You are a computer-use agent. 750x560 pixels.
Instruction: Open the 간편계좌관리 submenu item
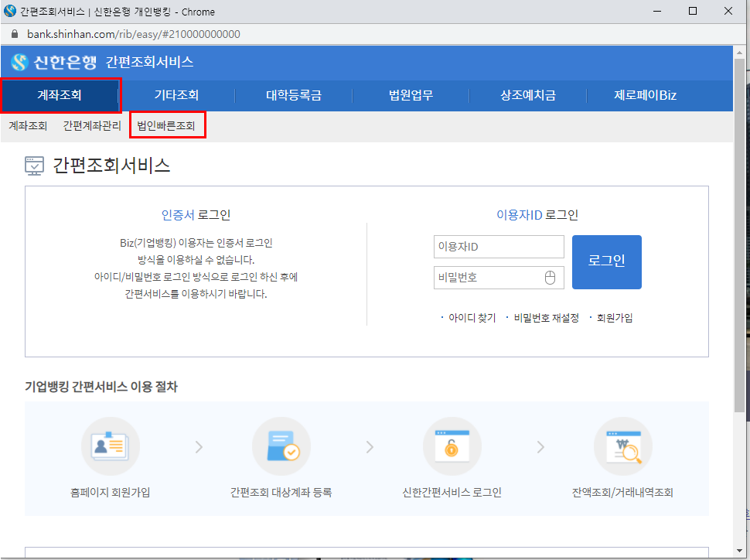point(92,126)
